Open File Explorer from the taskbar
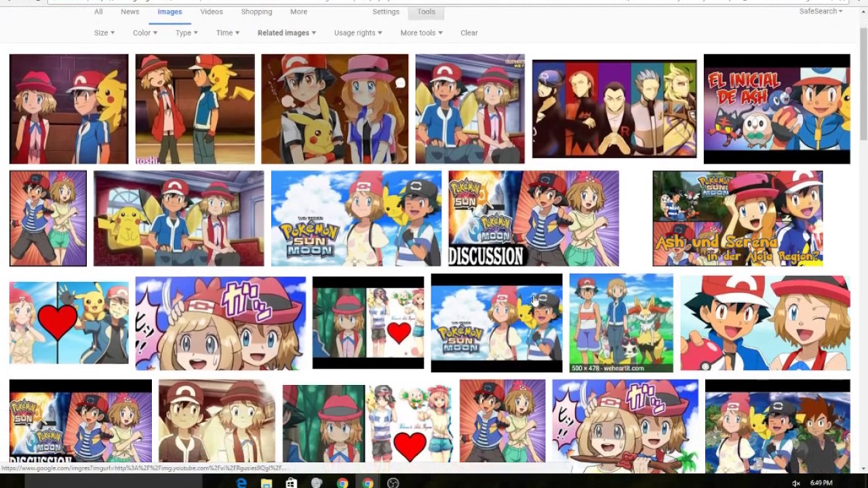This screenshot has height=488, width=868. [267, 483]
